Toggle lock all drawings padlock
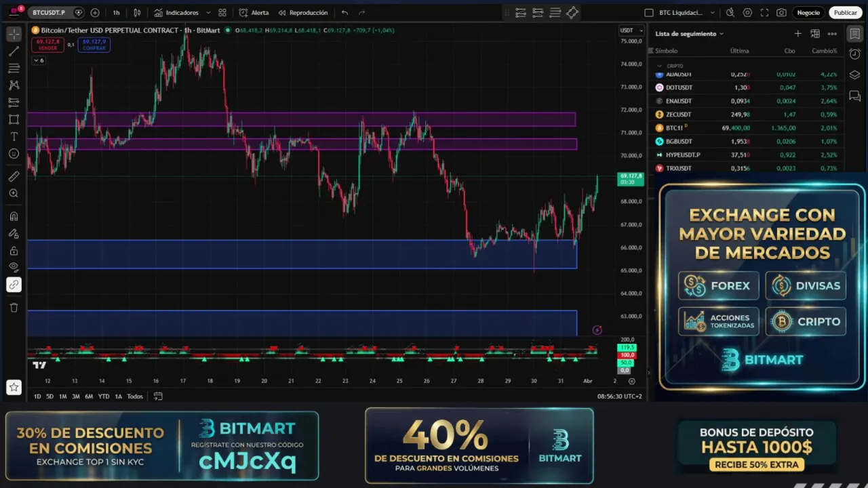 (14, 251)
